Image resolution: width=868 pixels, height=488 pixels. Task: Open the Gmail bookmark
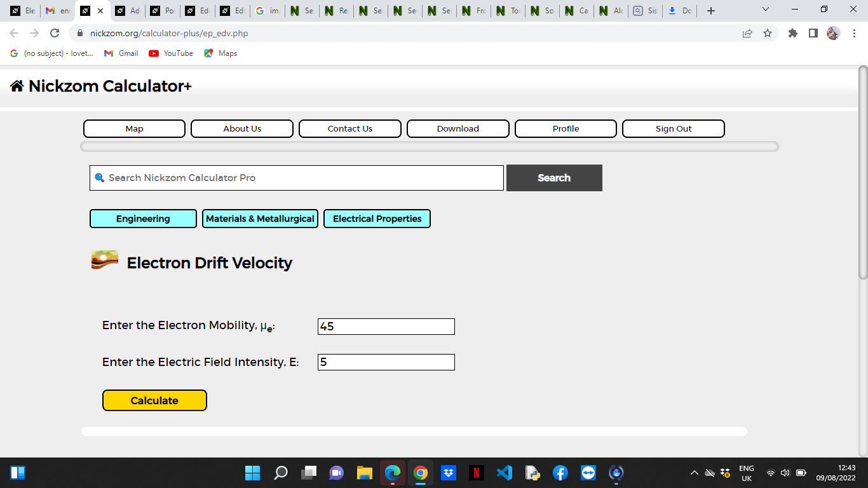pyautogui.click(x=121, y=53)
